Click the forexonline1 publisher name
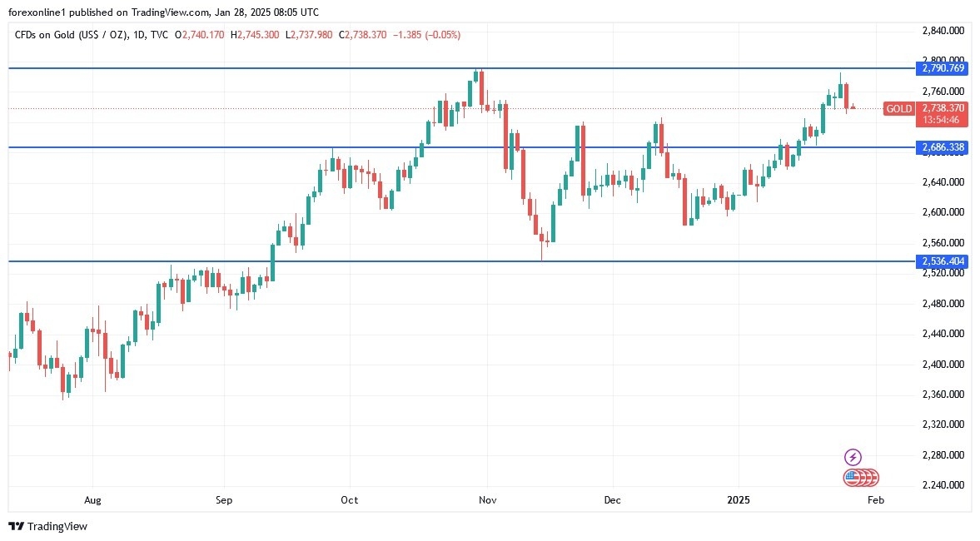Image resolution: width=980 pixels, height=541 pixels. 39,12
